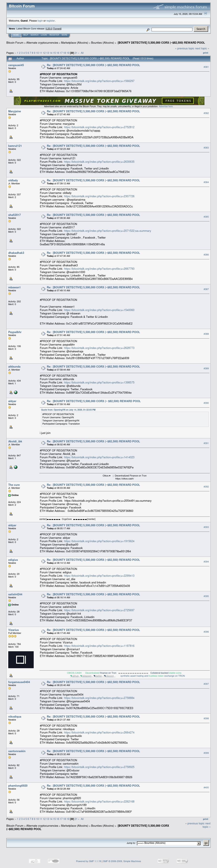Open the LOGIN menu tab
This screenshot has height=868, width=217.
pos(44,35)
